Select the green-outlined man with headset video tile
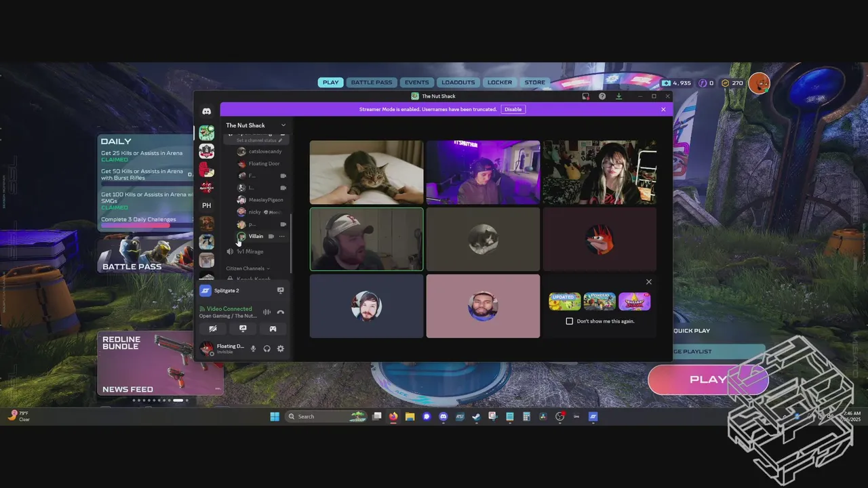 tap(366, 239)
